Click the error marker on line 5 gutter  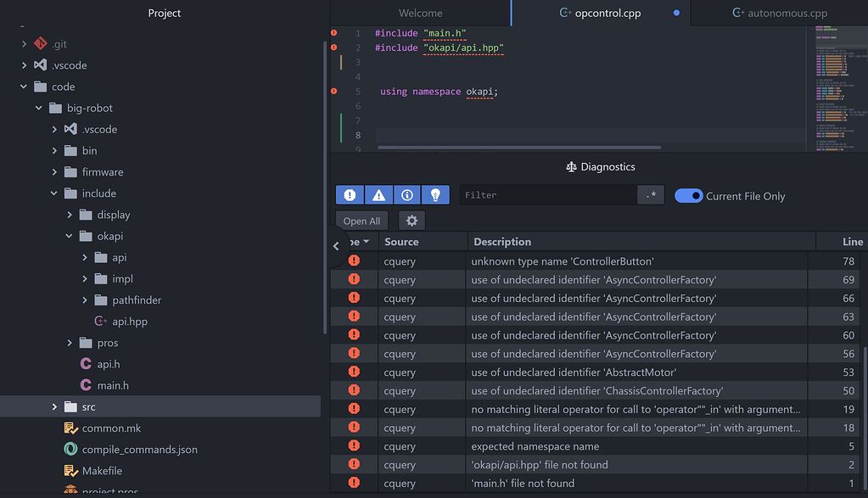click(x=333, y=91)
